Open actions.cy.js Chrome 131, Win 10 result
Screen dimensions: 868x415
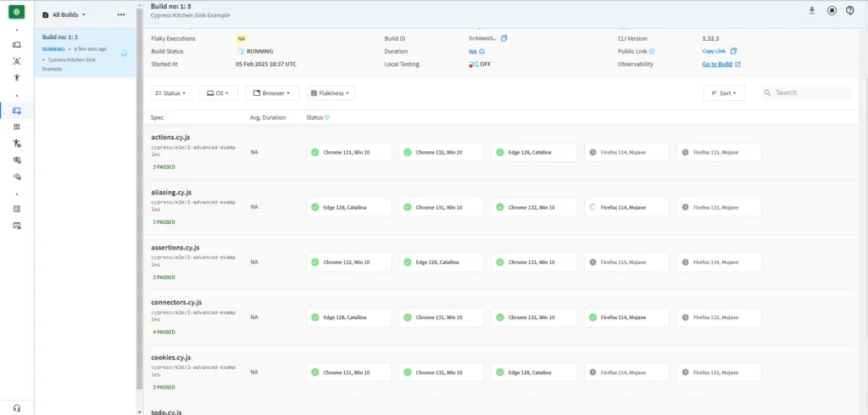(x=348, y=153)
